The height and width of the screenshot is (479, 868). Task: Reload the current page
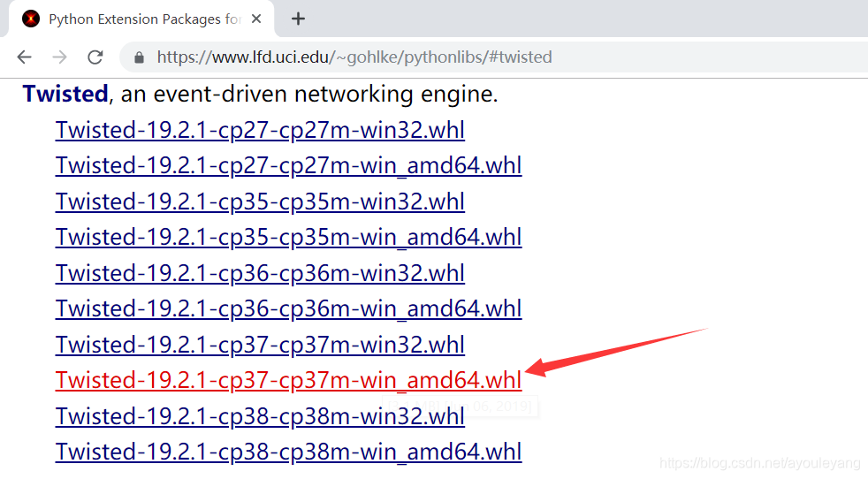pos(95,57)
